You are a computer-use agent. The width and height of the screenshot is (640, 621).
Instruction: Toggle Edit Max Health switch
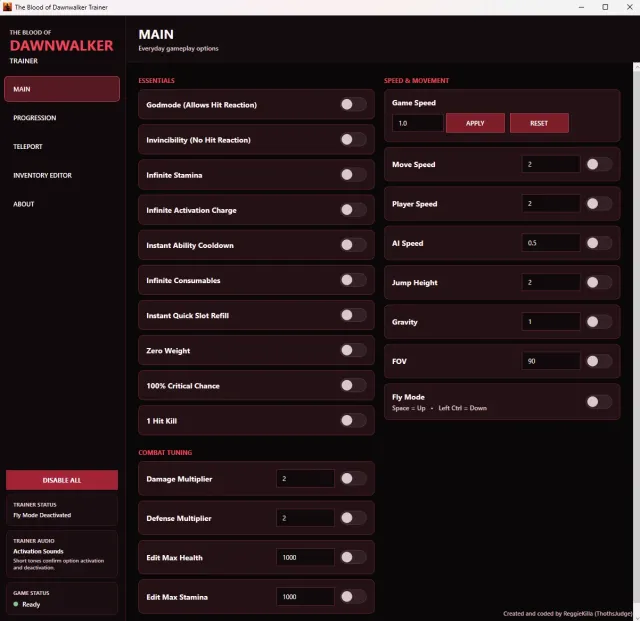[x=353, y=557]
